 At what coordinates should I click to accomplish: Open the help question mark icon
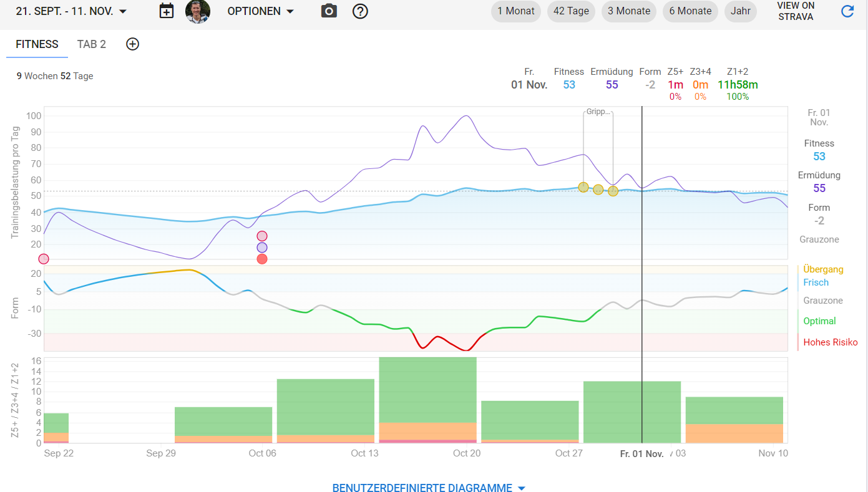[x=360, y=11]
